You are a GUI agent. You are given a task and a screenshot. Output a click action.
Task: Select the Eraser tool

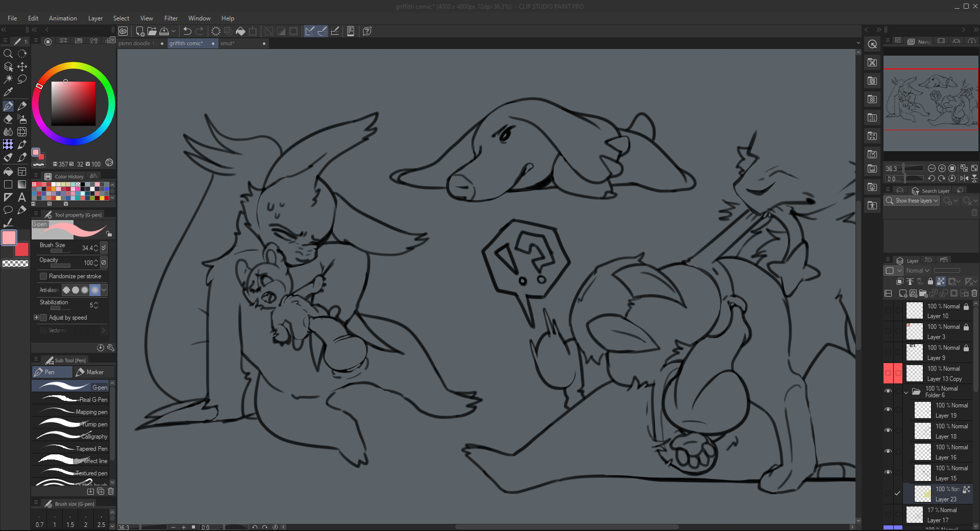(x=8, y=119)
